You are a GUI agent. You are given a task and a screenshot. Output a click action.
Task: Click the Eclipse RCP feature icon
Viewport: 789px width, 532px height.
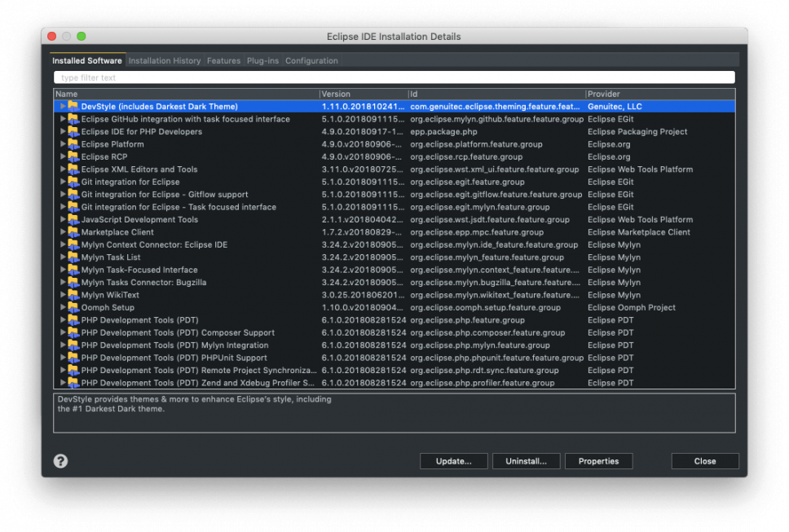click(x=73, y=156)
